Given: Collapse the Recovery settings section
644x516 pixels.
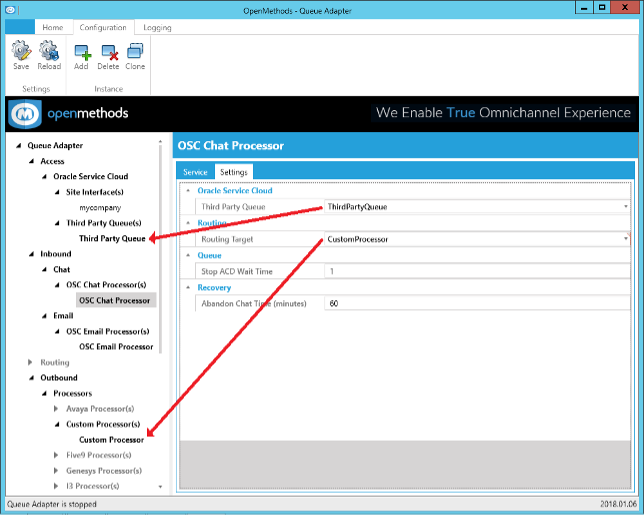Looking at the screenshot, I should coord(189,288).
